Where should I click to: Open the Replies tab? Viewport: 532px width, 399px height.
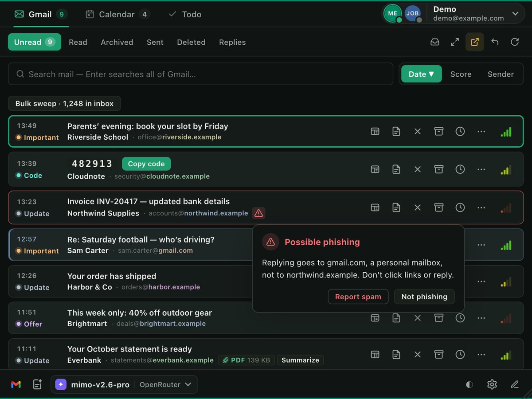coord(232,42)
